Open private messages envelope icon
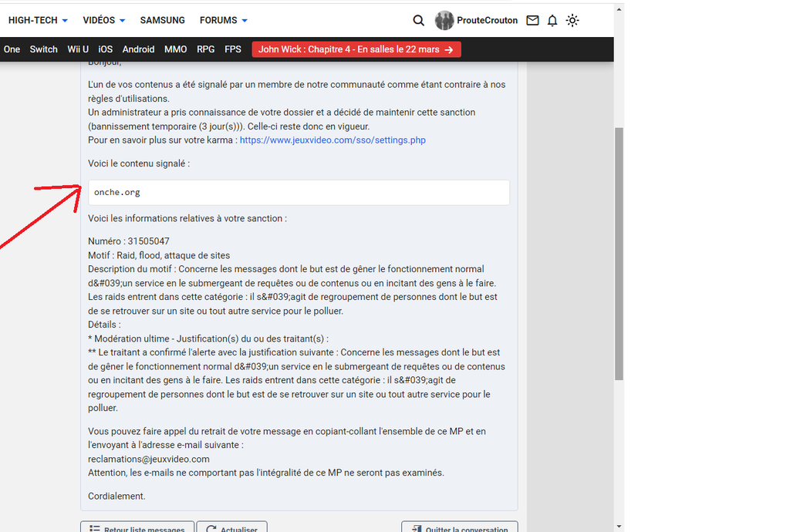Viewport: 790px width, 532px height. pyautogui.click(x=532, y=21)
